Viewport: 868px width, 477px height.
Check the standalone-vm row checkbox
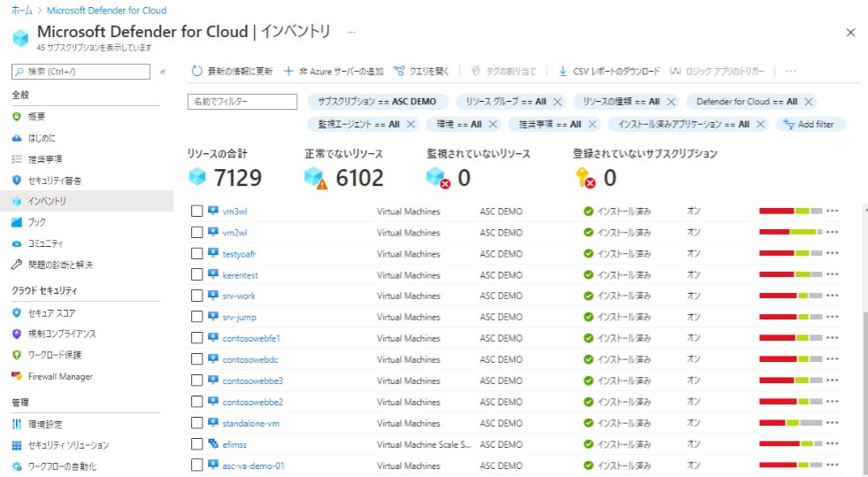(x=196, y=423)
